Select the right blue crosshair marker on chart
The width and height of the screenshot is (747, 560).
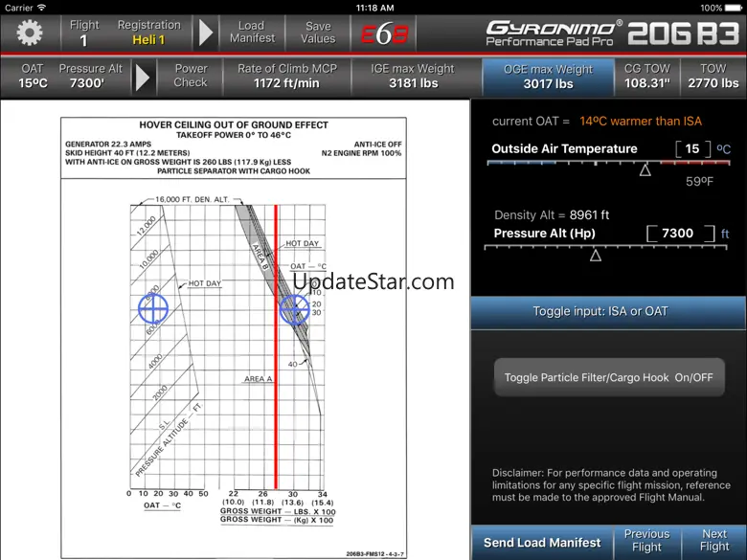click(x=294, y=309)
